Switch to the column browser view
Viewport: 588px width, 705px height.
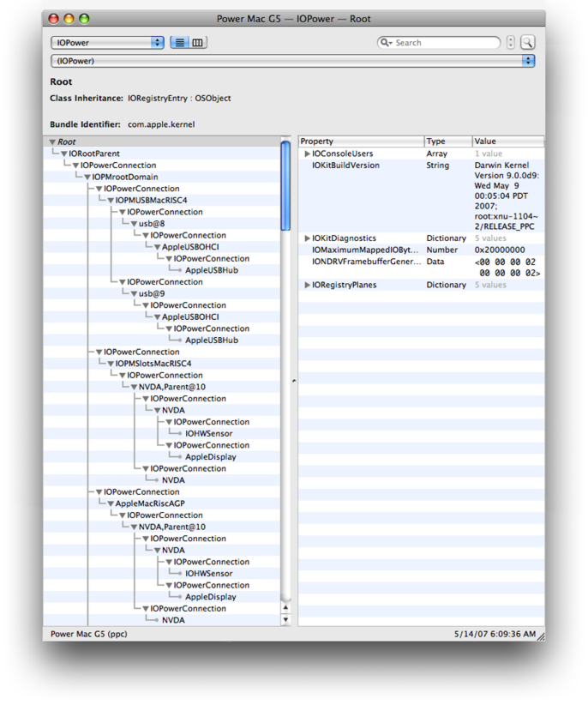(x=198, y=42)
